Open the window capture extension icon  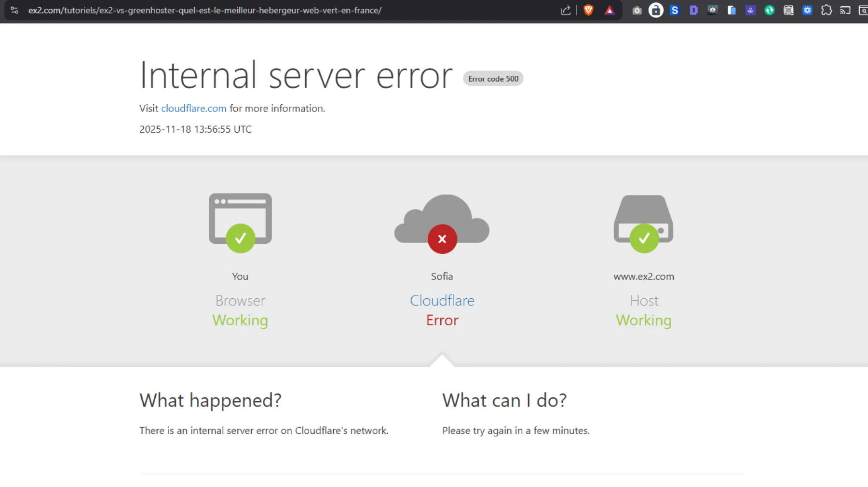click(788, 10)
